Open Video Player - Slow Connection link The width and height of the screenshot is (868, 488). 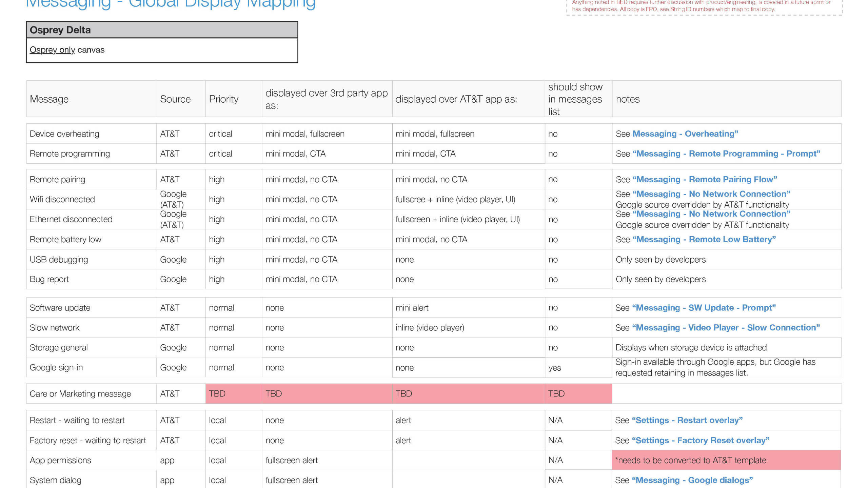point(726,328)
